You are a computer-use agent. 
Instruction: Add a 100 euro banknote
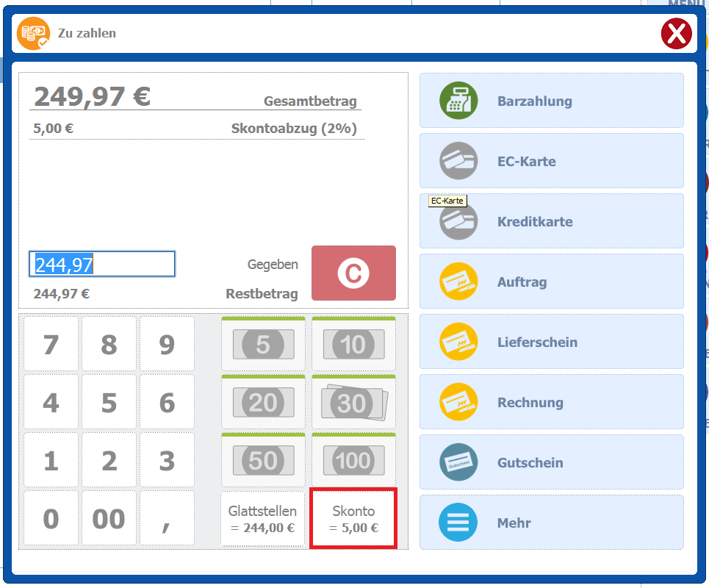(x=353, y=460)
